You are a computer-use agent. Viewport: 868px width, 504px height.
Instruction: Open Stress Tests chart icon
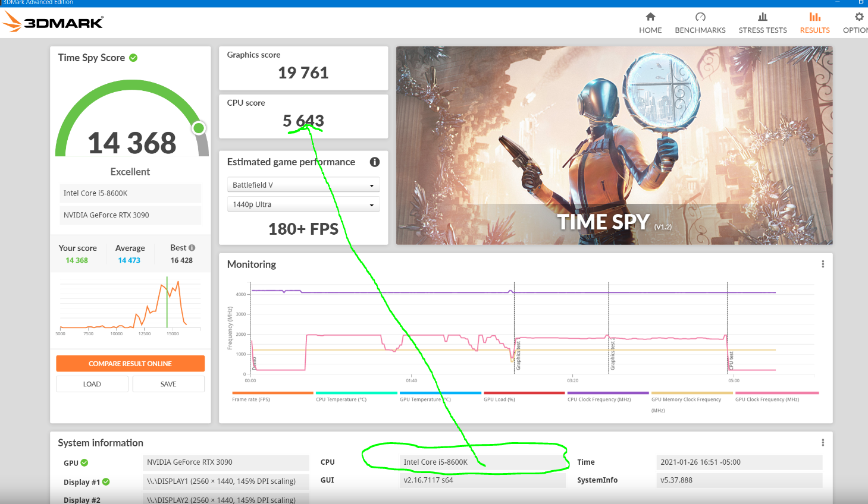click(763, 17)
